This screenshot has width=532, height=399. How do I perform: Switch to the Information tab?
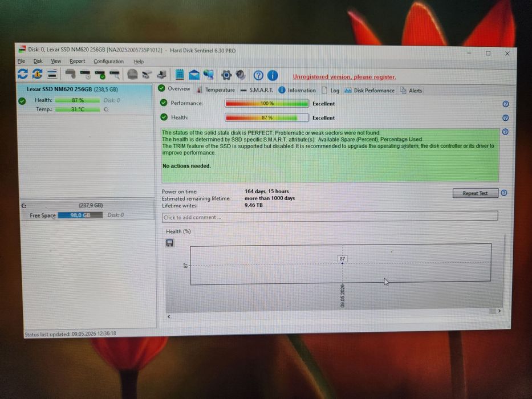(x=297, y=90)
